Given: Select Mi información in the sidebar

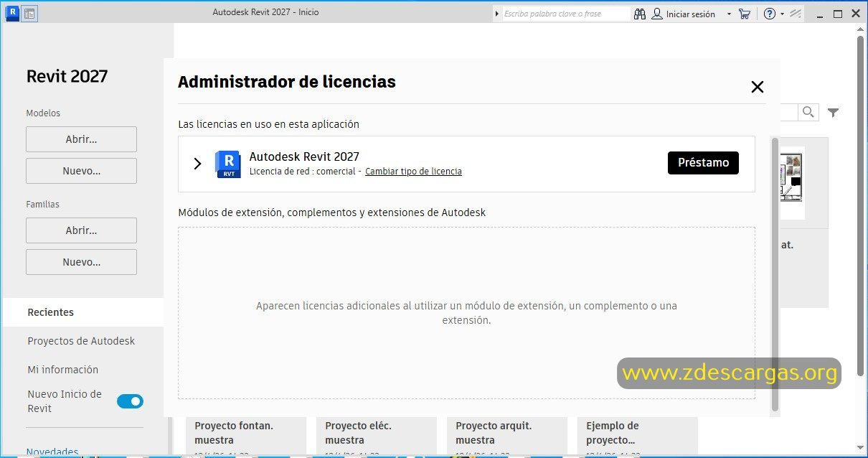Looking at the screenshot, I should (63, 370).
